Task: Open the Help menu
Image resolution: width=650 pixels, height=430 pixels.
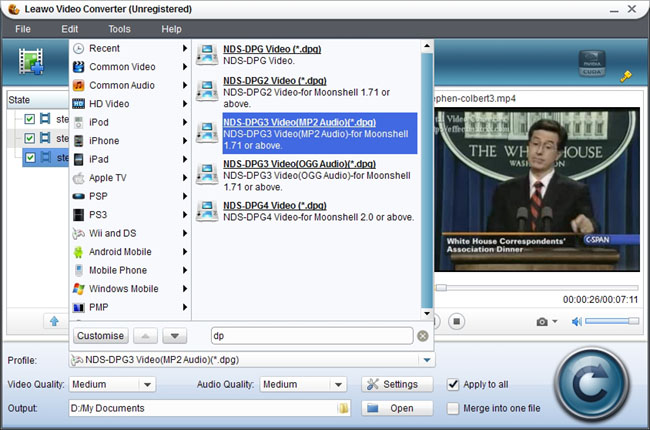Action: pyautogui.click(x=171, y=29)
